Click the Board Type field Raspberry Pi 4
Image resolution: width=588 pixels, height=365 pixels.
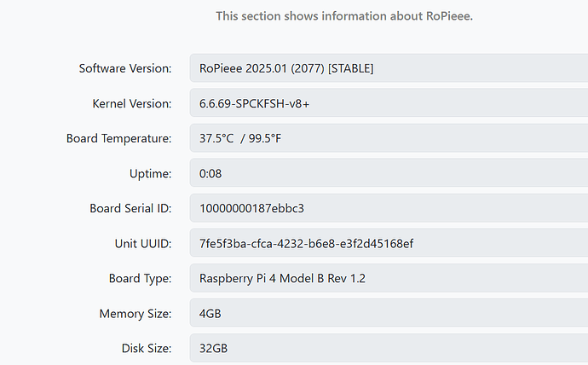coord(389,278)
